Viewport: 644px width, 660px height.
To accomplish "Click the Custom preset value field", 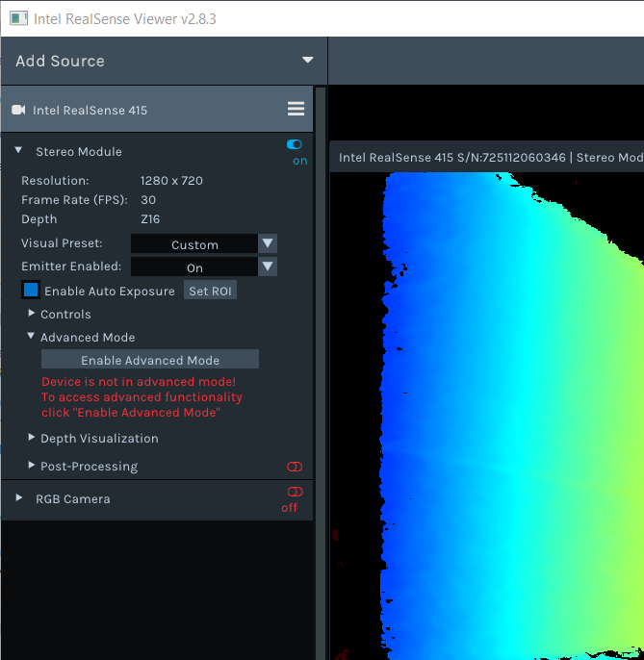I will [x=194, y=243].
